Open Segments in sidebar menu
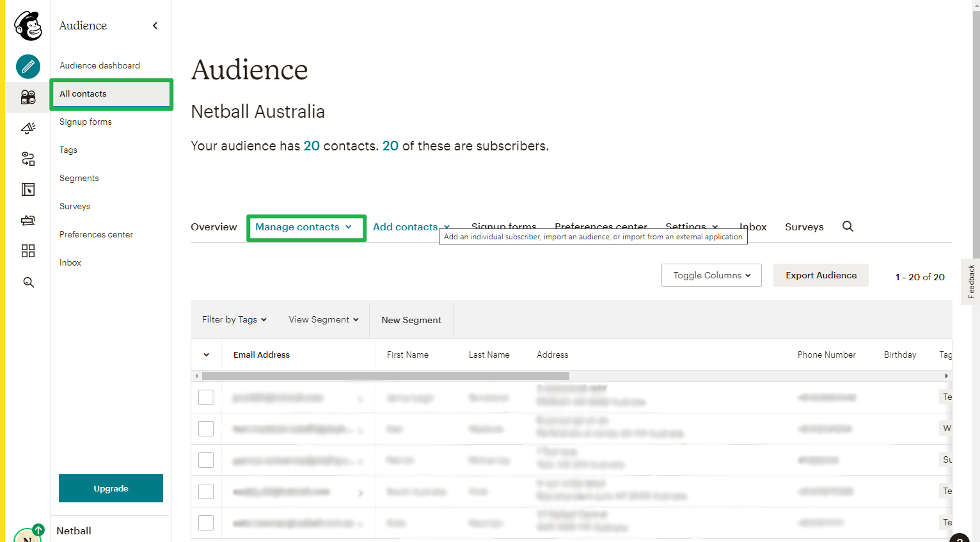This screenshot has width=980, height=542. coord(79,178)
